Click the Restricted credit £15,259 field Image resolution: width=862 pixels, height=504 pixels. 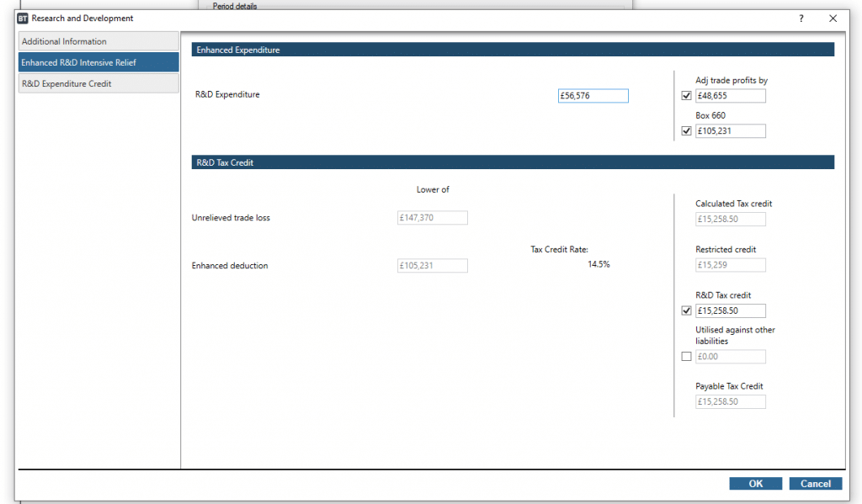(730, 265)
